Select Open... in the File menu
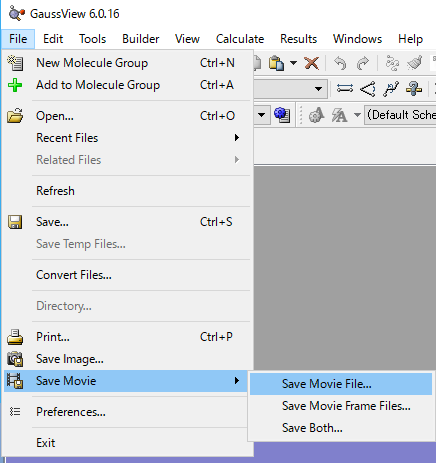Viewport: 436px width, 463px height. 127,116
